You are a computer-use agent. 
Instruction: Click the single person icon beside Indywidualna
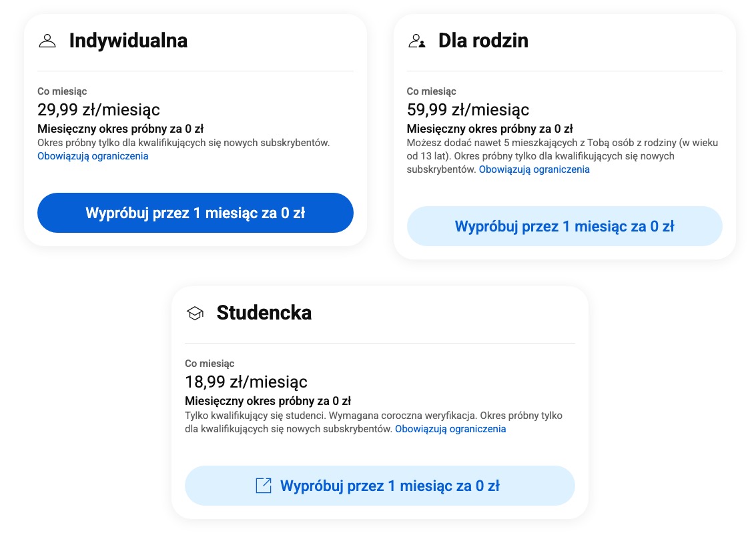[x=47, y=41]
